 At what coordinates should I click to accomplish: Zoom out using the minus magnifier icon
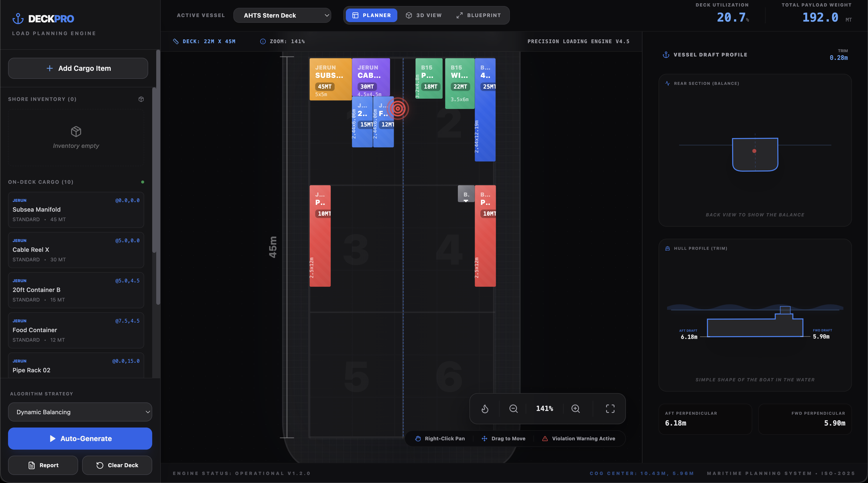[x=513, y=408]
